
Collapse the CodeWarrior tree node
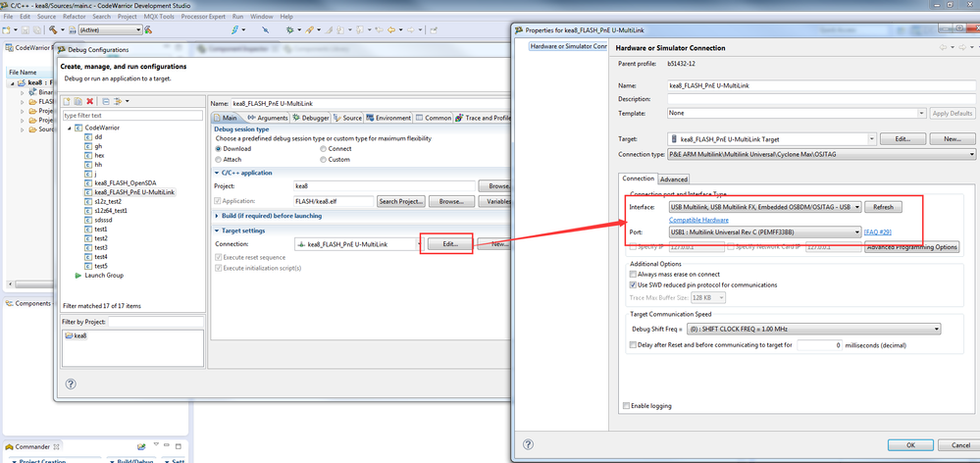(x=70, y=128)
